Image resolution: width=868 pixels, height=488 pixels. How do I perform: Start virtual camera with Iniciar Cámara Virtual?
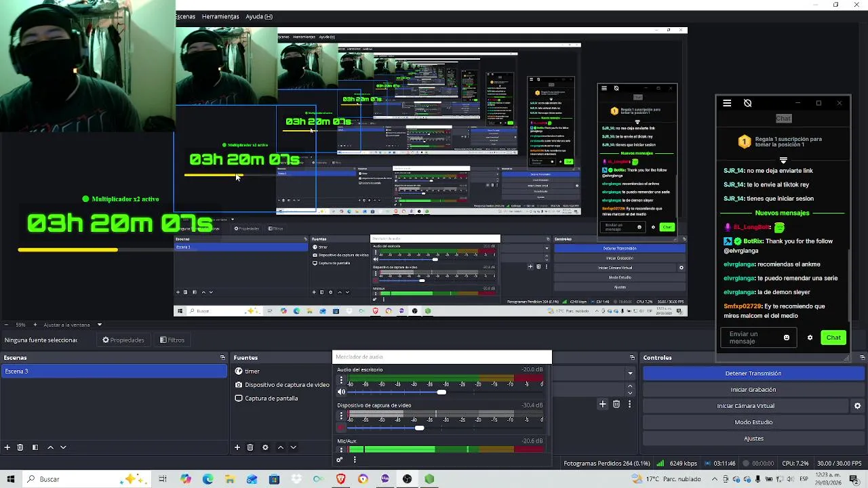(x=745, y=406)
